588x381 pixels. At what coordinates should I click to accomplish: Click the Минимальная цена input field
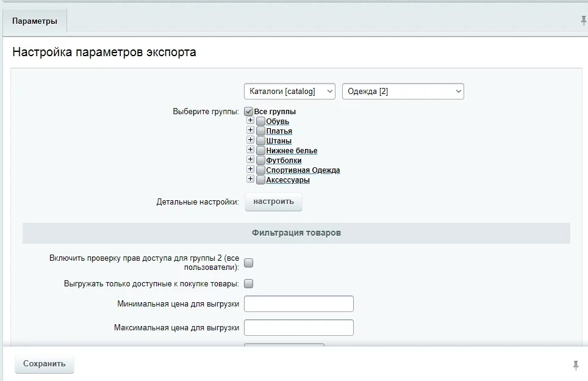[298, 304]
